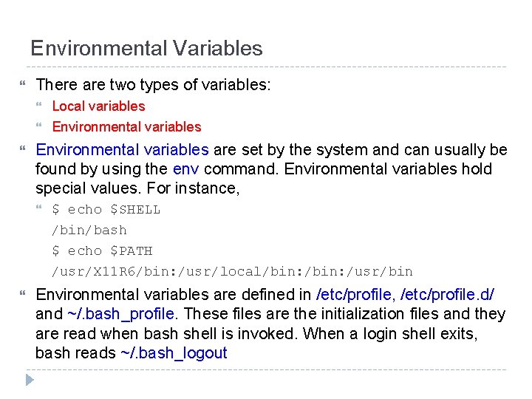Click the blue "~/.bash_logout" file name
The width and height of the screenshot is (532, 399).
point(174,353)
